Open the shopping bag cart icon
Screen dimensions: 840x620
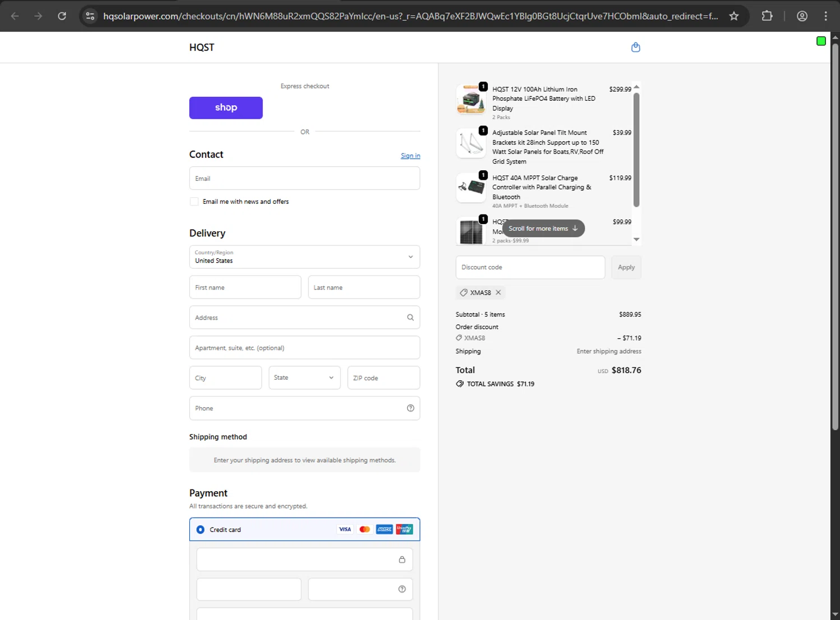tap(636, 47)
